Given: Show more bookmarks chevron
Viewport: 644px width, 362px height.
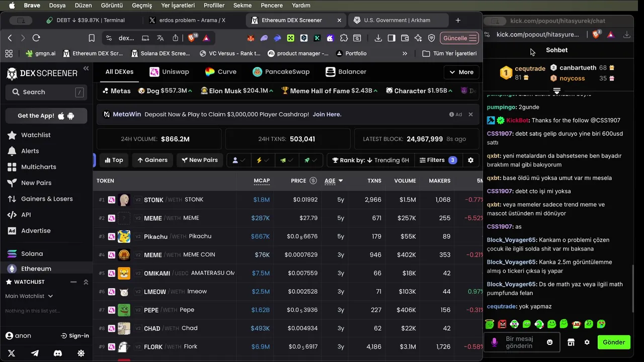Looking at the screenshot, I should pyautogui.click(x=405, y=53).
